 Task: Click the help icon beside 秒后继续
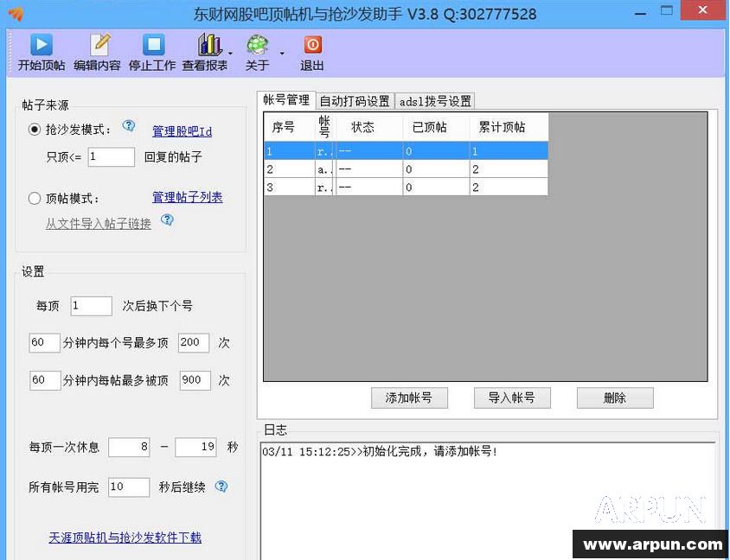(221, 487)
